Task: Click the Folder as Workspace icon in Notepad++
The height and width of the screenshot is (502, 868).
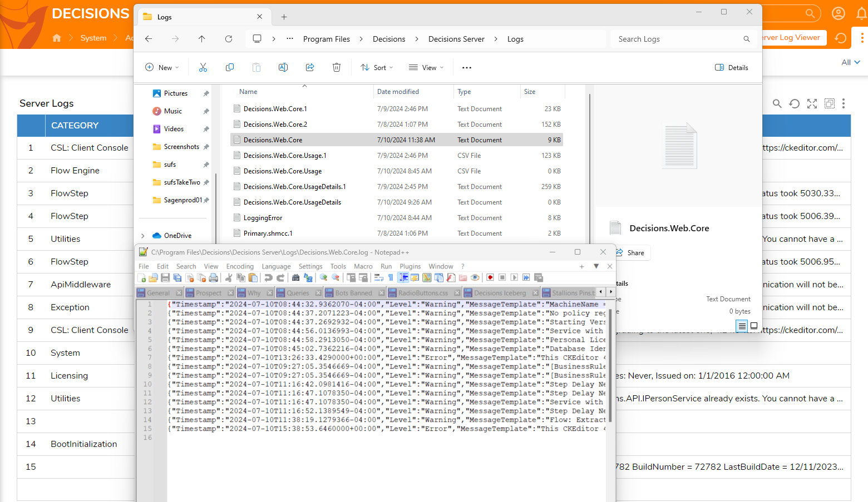Action: tap(463, 277)
